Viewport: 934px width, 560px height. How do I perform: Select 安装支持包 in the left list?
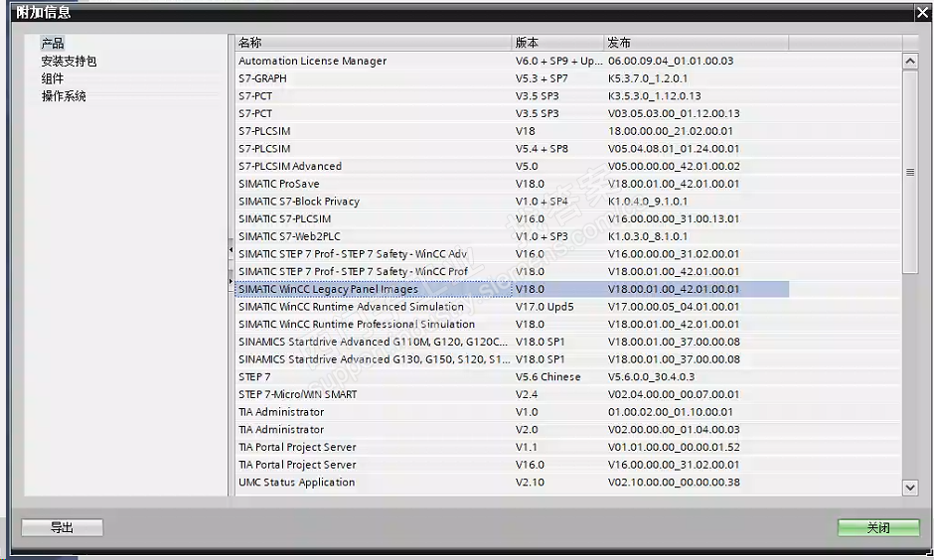69,61
